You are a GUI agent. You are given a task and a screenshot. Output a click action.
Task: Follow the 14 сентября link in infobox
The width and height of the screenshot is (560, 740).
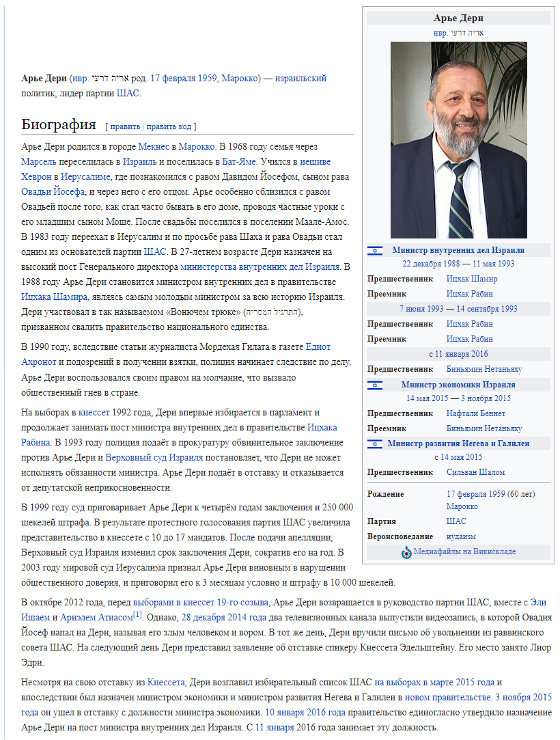pyautogui.click(x=477, y=309)
